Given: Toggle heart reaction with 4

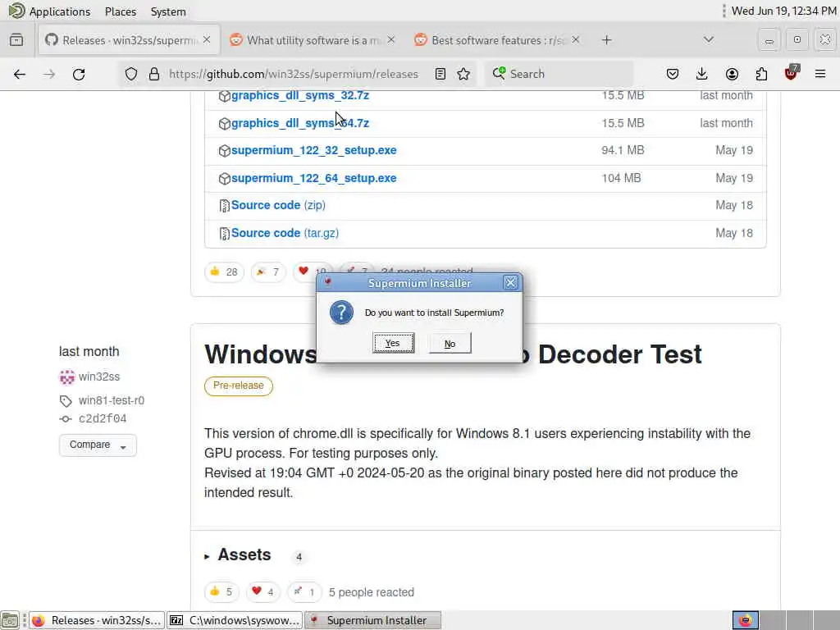Looking at the screenshot, I should [x=263, y=592].
